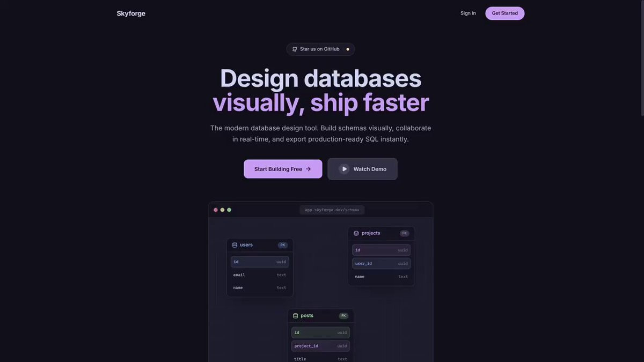The width and height of the screenshot is (644, 362).
Task: Click the Get Started button
Action: pyautogui.click(x=505, y=13)
